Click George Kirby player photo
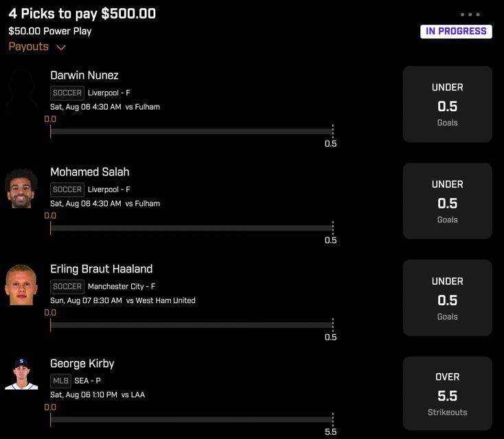 tap(21, 374)
